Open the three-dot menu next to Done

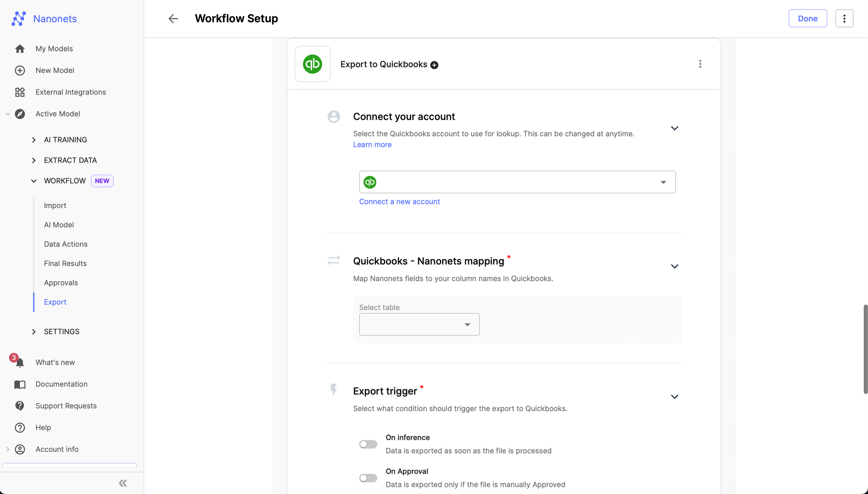click(844, 19)
